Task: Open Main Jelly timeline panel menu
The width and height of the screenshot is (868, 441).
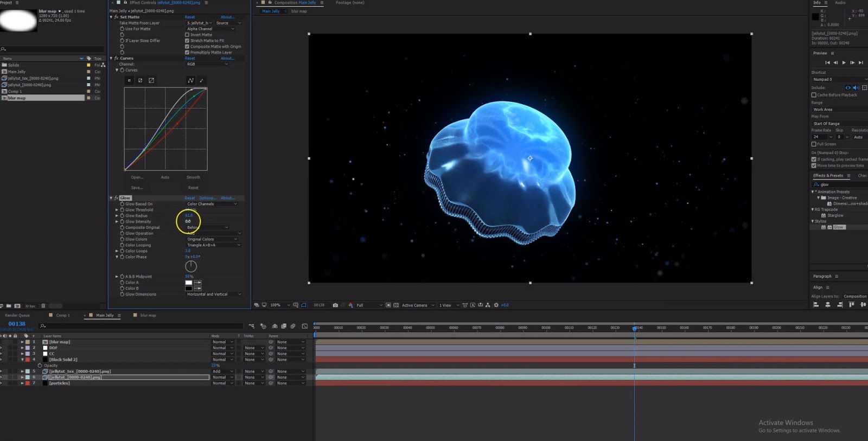Action: point(119,315)
